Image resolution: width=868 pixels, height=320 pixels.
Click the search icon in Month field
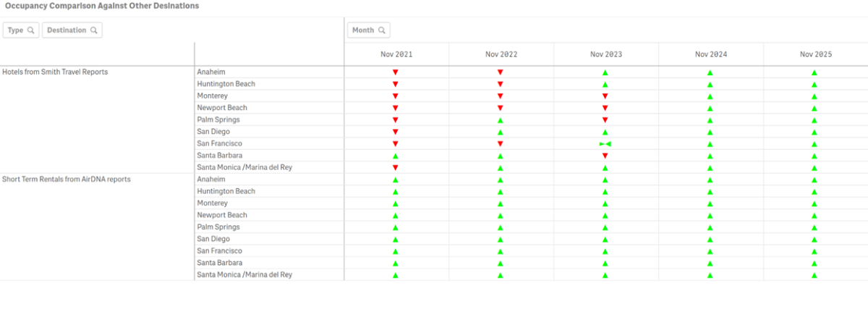tap(381, 30)
